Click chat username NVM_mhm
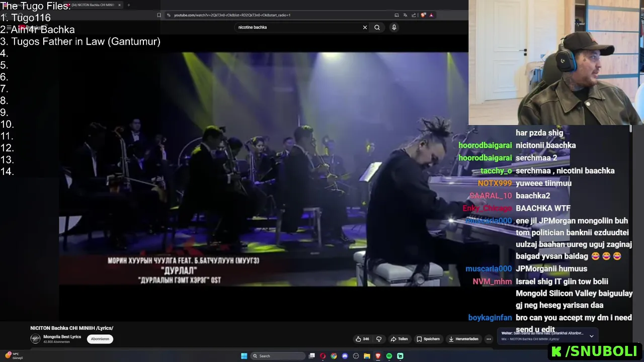The height and width of the screenshot is (362, 644). [x=492, y=282]
